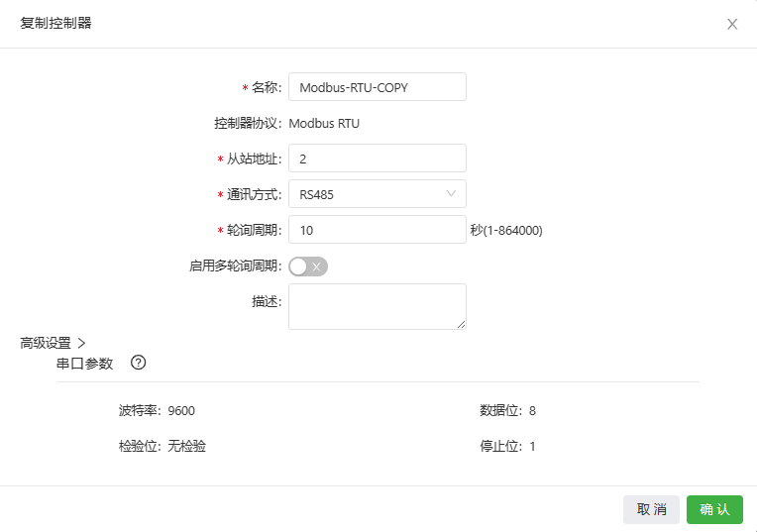Open the 通讯方式 RS485 dropdown
The height and width of the screenshot is (532, 757).
coord(377,194)
